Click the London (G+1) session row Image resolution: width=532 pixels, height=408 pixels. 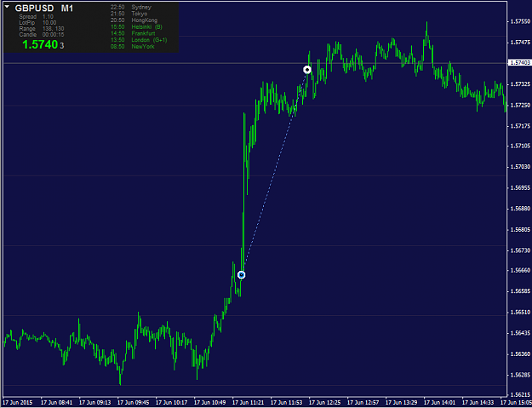tap(139, 40)
